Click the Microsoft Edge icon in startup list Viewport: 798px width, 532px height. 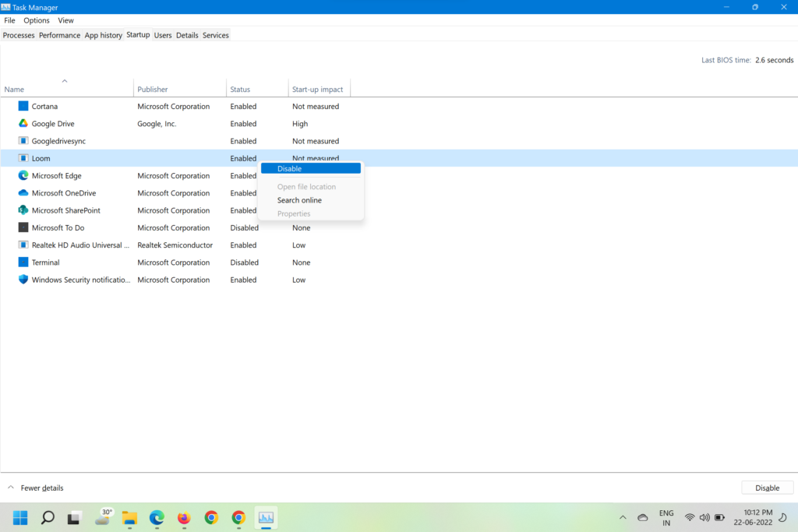(23, 176)
